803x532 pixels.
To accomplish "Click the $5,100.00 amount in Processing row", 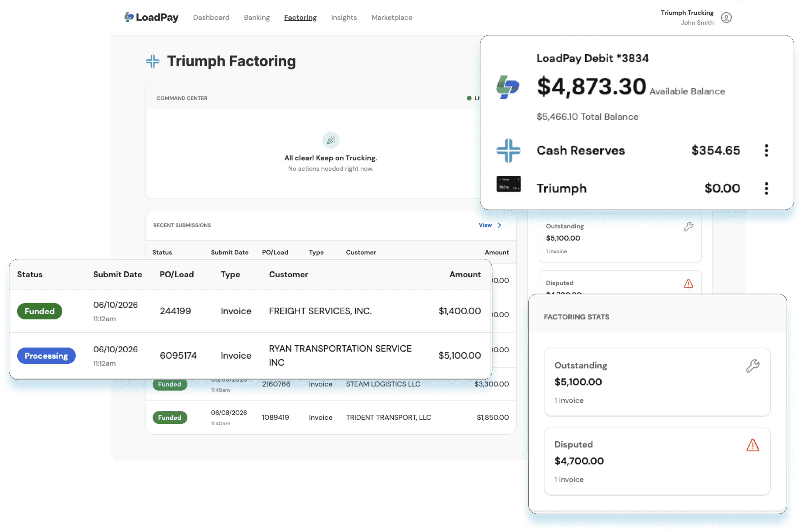I will [x=459, y=355].
